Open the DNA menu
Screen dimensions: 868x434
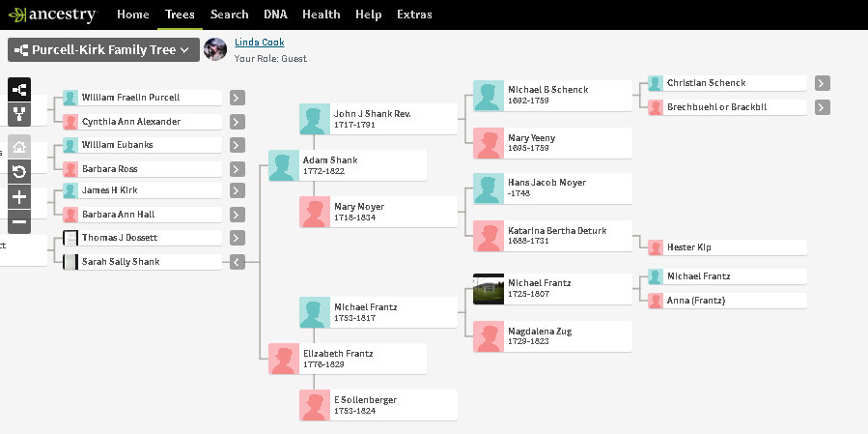point(275,14)
